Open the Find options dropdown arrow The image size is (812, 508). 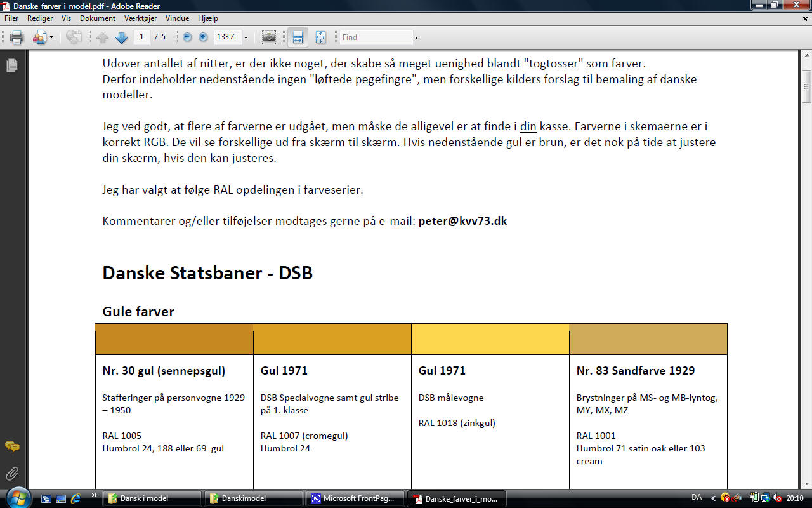[x=416, y=37]
